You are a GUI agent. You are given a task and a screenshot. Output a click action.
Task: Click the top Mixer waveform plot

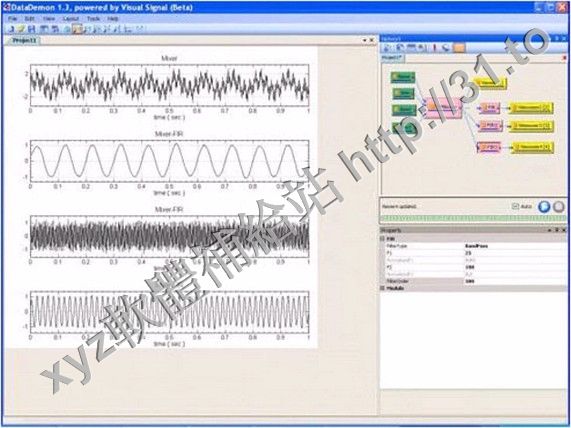169,86
